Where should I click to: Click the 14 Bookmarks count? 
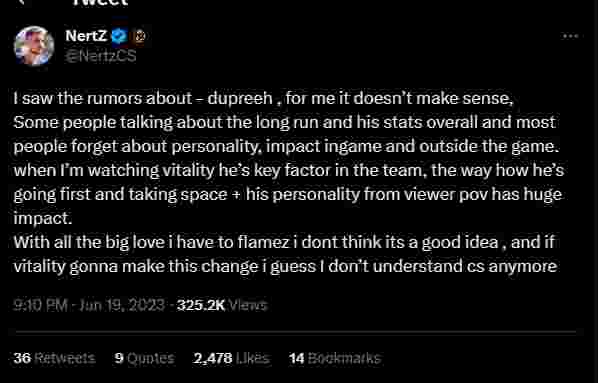coord(335,358)
